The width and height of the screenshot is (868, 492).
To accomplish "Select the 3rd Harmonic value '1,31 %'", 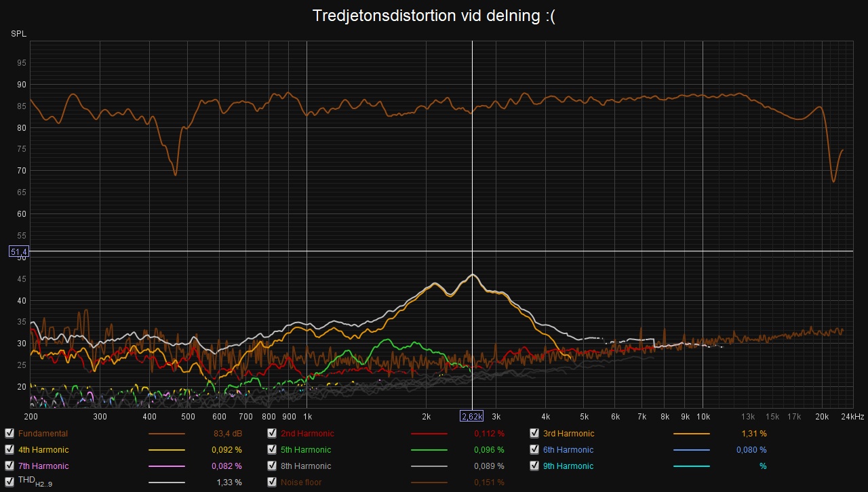I will point(754,434).
